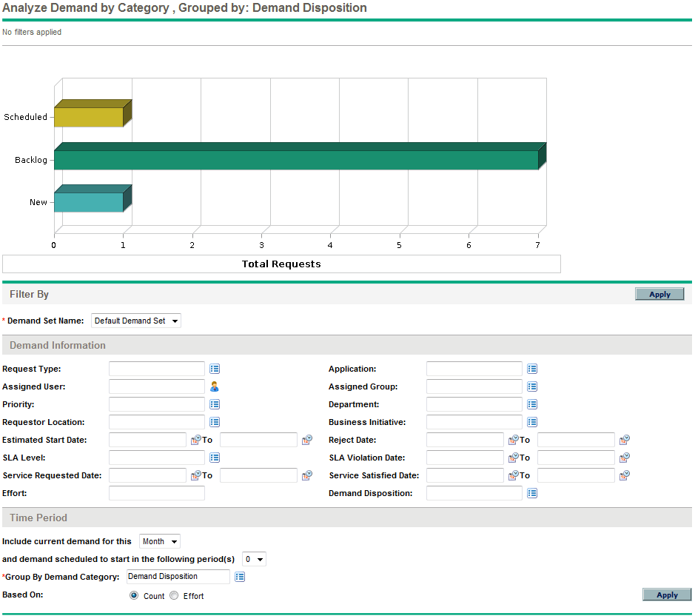Click the SLA Level input field
Viewport: 695px width, 616px height.
tap(157, 458)
